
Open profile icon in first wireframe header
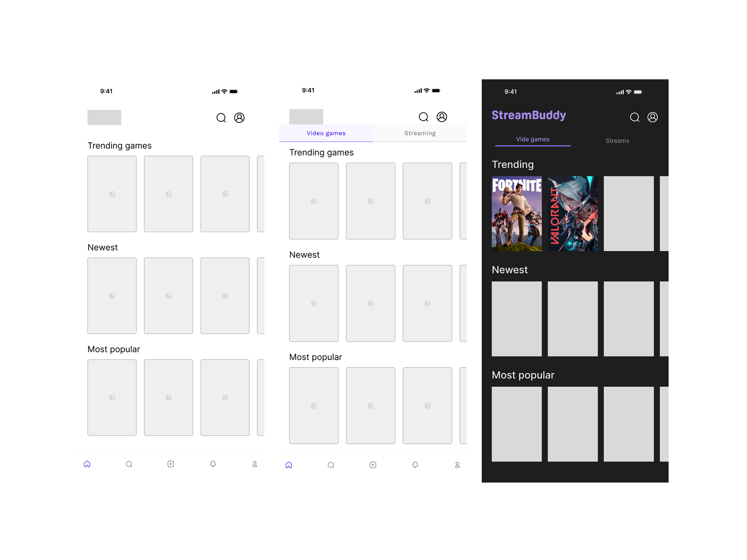click(x=239, y=118)
